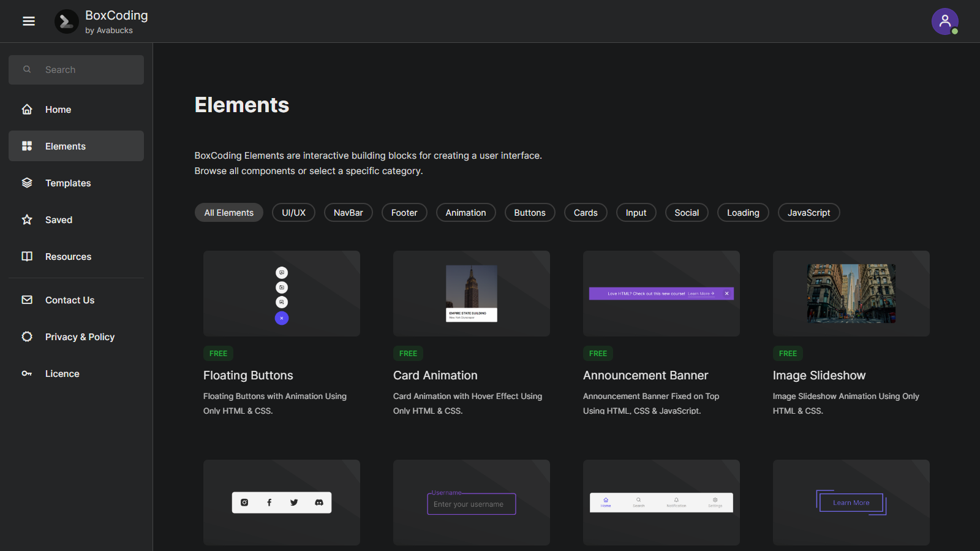Filter by Social category
Image resolution: width=980 pixels, height=551 pixels.
click(x=687, y=213)
